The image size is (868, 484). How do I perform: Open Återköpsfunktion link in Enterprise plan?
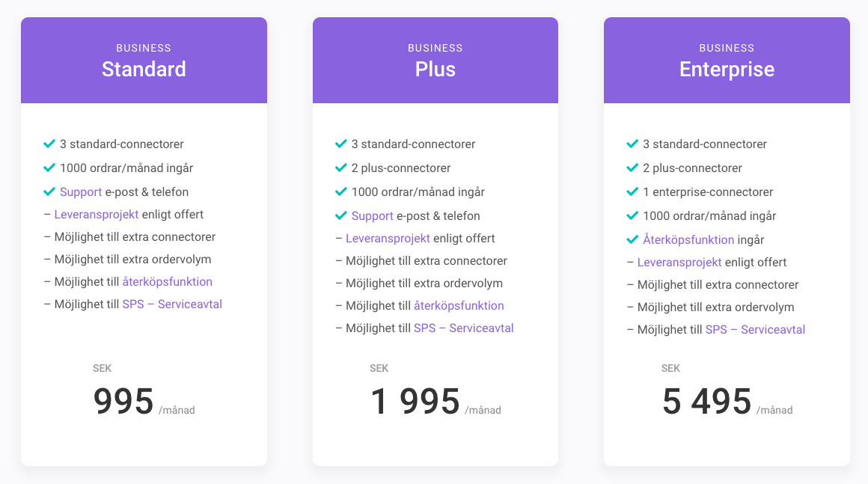[x=688, y=240]
